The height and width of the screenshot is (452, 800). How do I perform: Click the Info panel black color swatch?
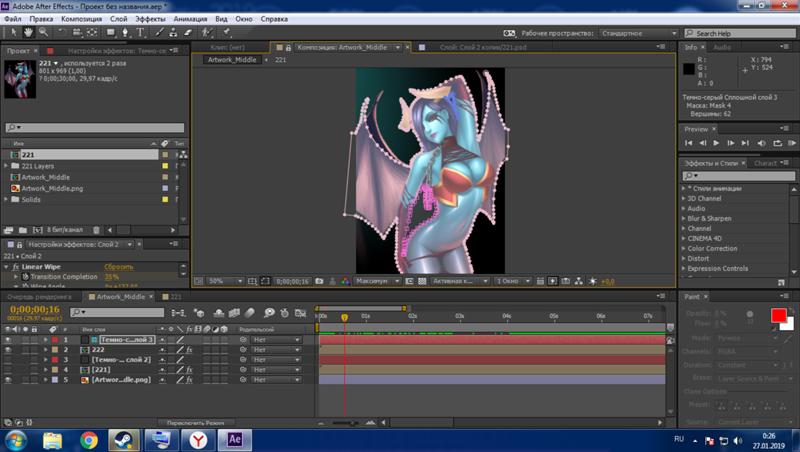[x=688, y=69]
